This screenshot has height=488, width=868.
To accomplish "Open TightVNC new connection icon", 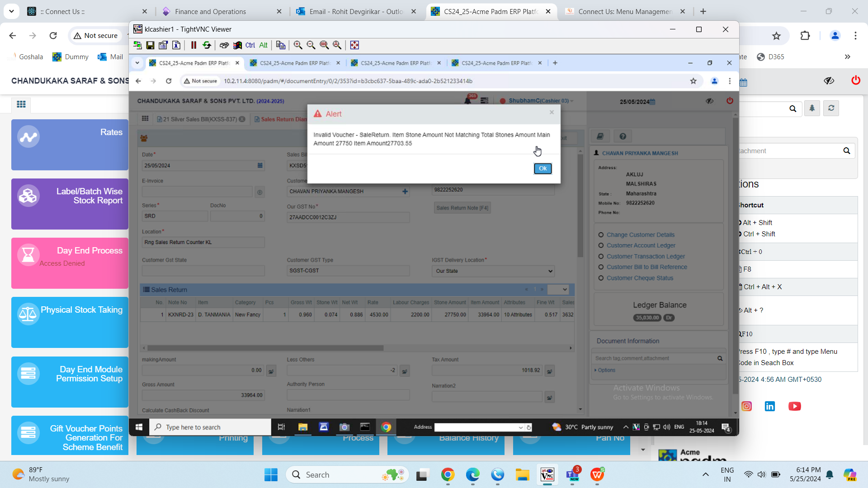I will tap(137, 45).
